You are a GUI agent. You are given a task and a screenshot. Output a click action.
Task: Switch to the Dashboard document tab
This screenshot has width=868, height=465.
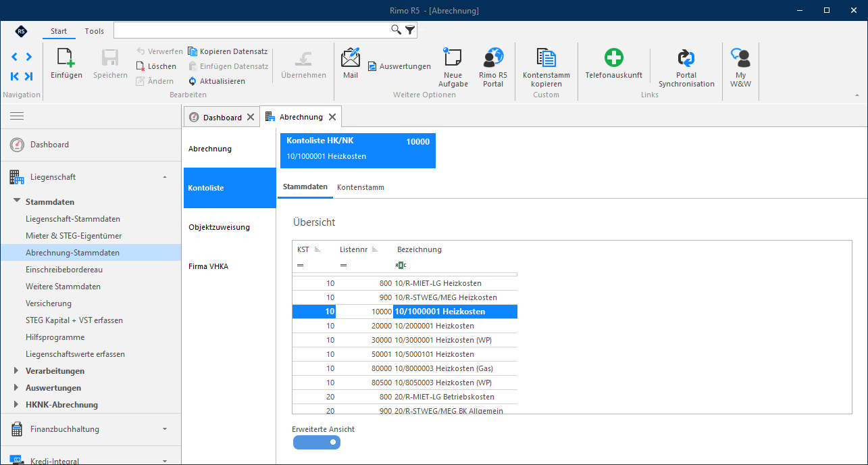[222, 117]
